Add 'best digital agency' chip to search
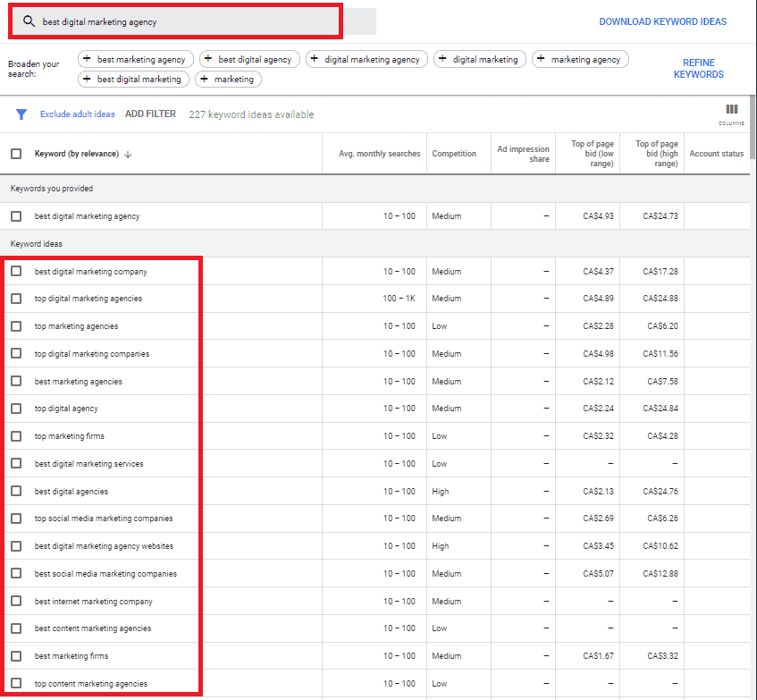The image size is (757, 700). point(249,59)
